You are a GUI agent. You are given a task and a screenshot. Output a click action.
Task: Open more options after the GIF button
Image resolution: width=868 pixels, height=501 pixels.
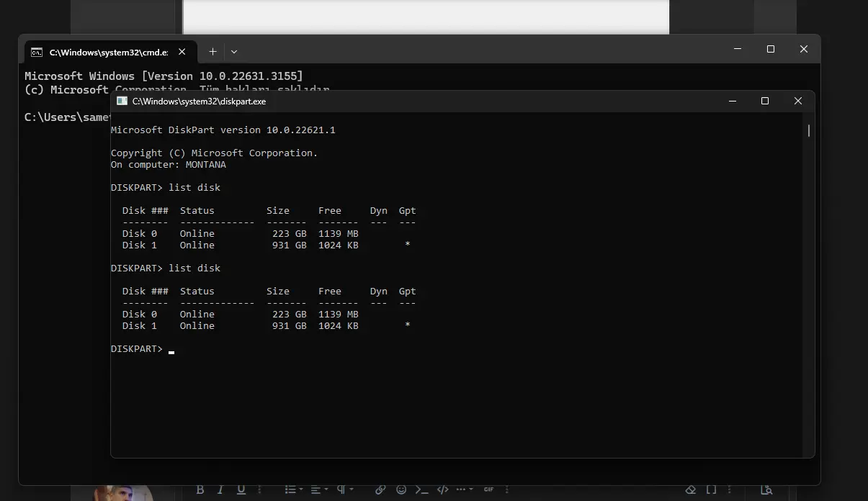tap(507, 489)
